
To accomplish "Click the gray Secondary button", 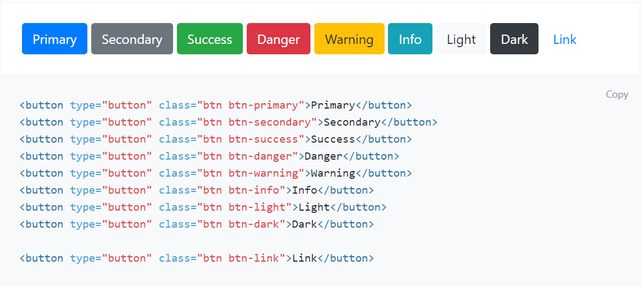I will click(132, 39).
